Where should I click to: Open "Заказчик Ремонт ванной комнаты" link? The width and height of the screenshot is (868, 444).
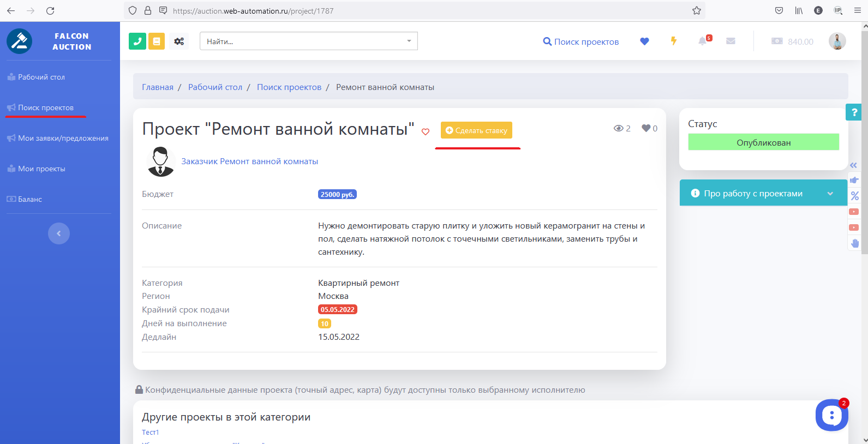pyautogui.click(x=249, y=161)
